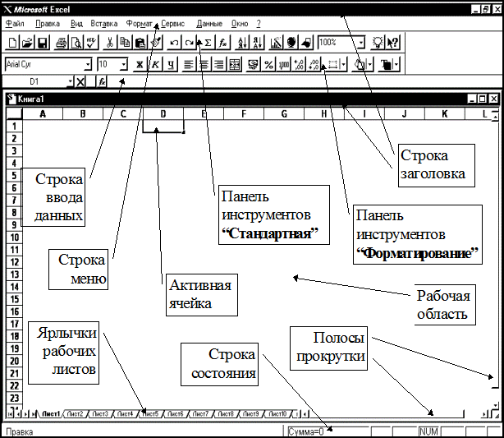Switch to sheet tab Лист7
This screenshot has width=504, height=438.
pos(200,414)
